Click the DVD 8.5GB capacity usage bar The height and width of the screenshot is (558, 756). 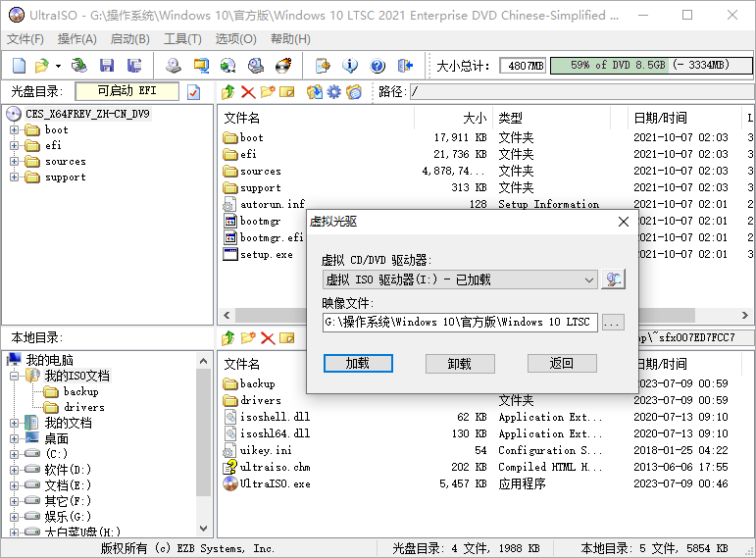tap(648, 66)
